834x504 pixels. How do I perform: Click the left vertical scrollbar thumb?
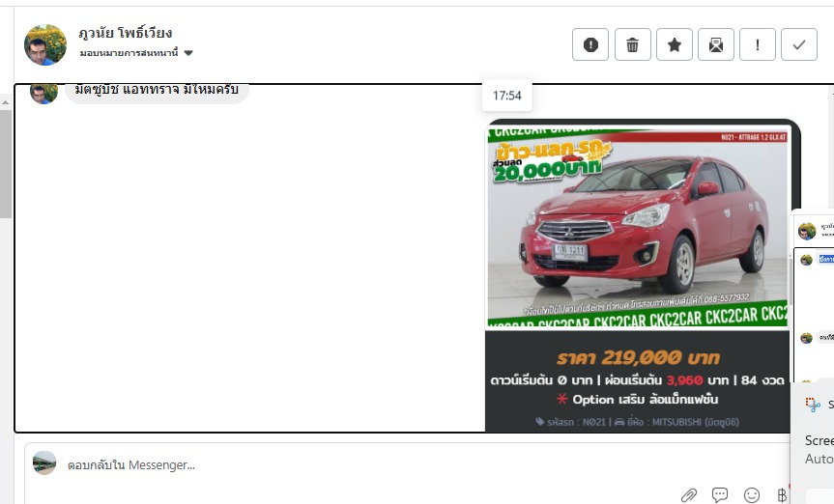[6, 162]
